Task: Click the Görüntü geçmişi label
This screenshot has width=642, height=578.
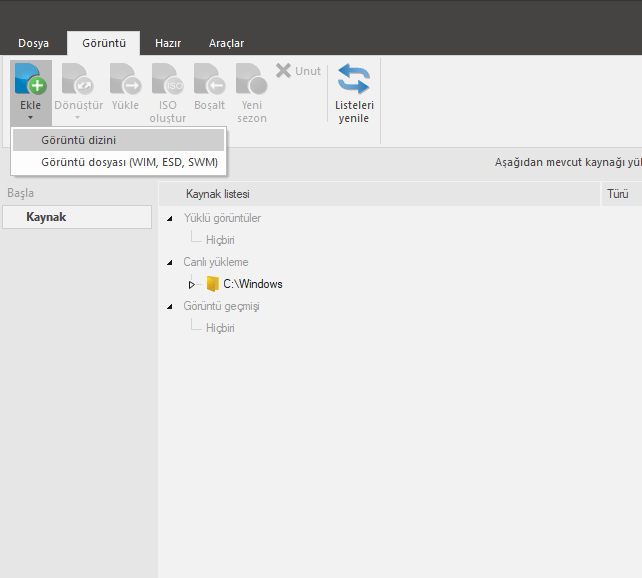Action: [x=221, y=306]
